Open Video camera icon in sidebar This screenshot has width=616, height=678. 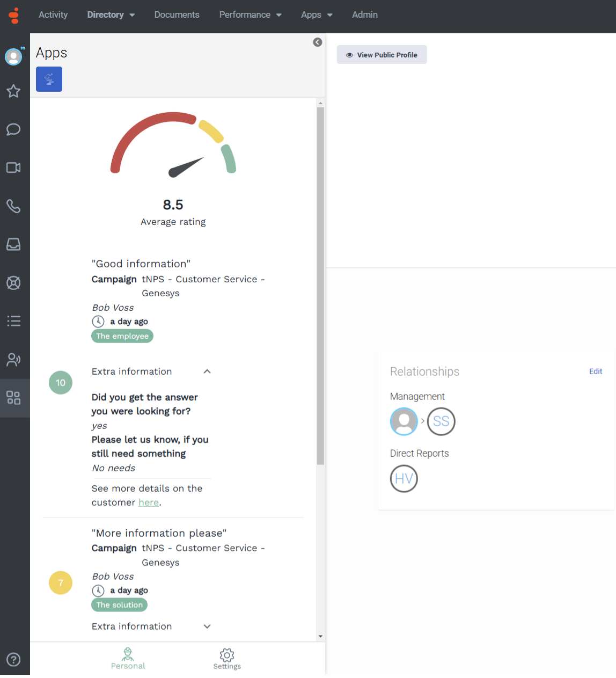click(x=13, y=167)
